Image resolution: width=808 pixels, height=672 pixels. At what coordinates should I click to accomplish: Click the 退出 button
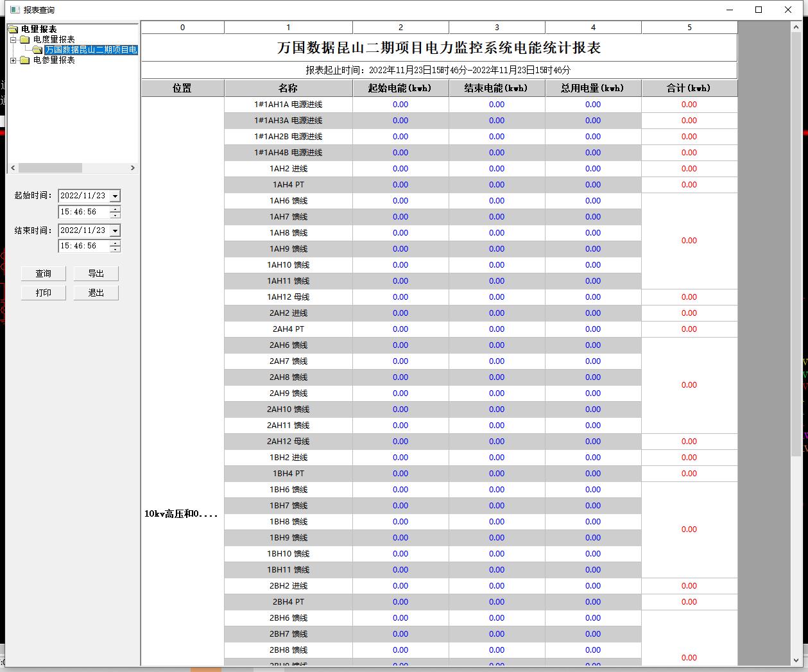pyautogui.click(x=96, y=293)
